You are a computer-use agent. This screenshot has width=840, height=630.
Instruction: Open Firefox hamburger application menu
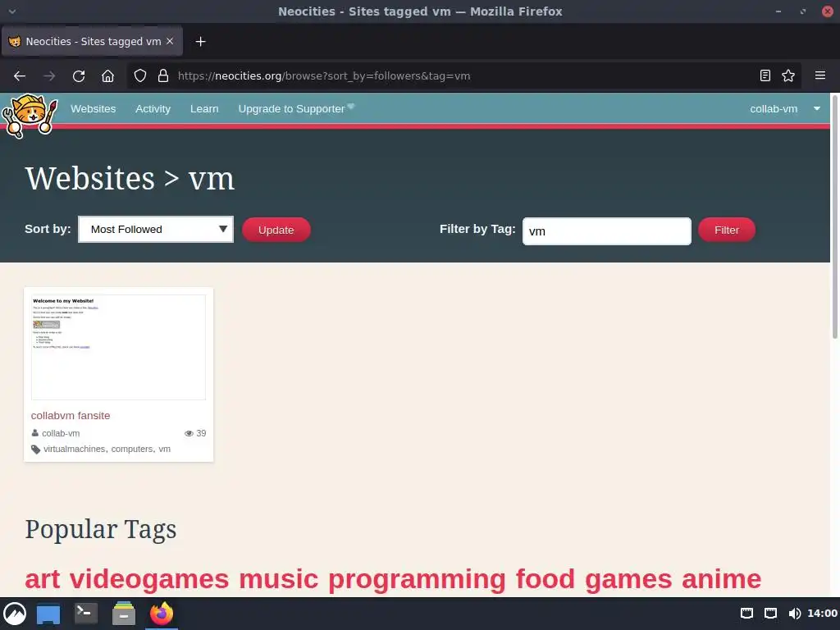coord(820,75)
